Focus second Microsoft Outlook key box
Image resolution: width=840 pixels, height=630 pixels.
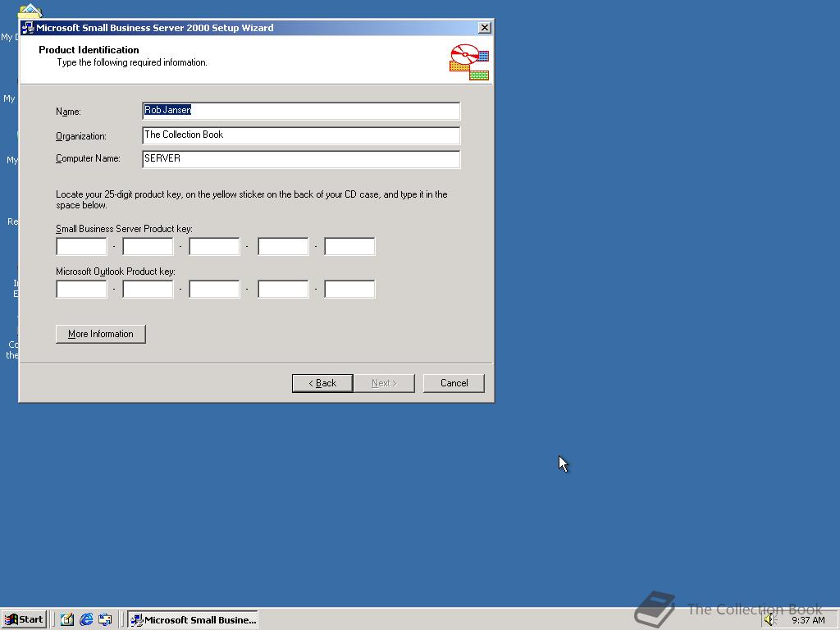pyautogui.click(x=148, y=289)
